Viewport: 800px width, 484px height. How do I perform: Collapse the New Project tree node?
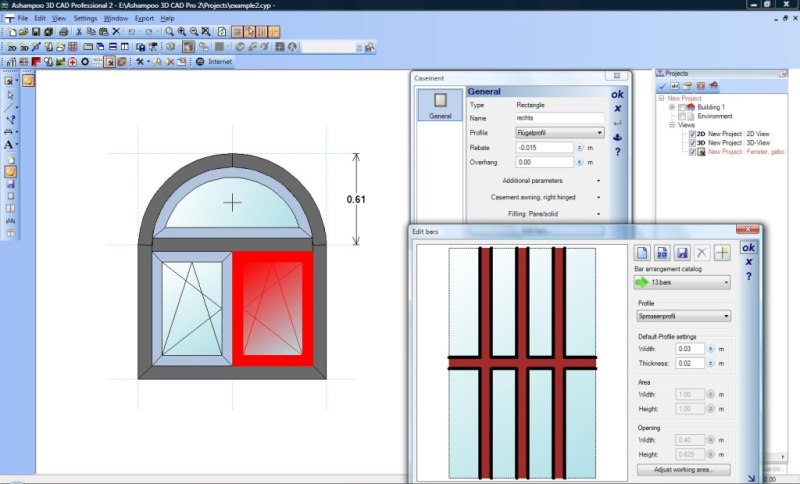pyautogui.click(x=662, y=98)
